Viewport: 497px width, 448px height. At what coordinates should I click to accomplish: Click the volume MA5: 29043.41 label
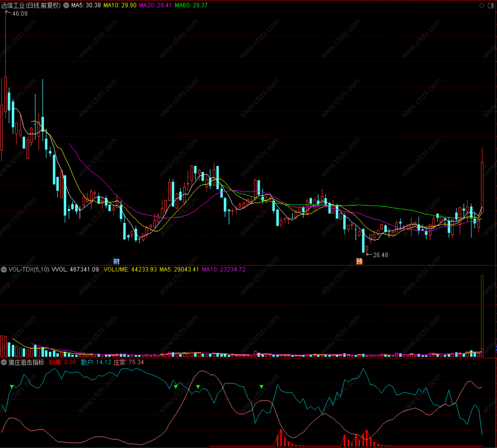click(179, 270)
